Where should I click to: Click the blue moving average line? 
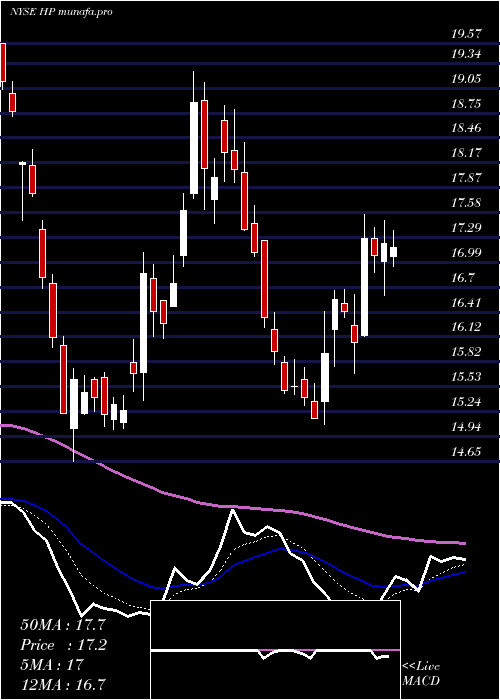tap(232, 565)
